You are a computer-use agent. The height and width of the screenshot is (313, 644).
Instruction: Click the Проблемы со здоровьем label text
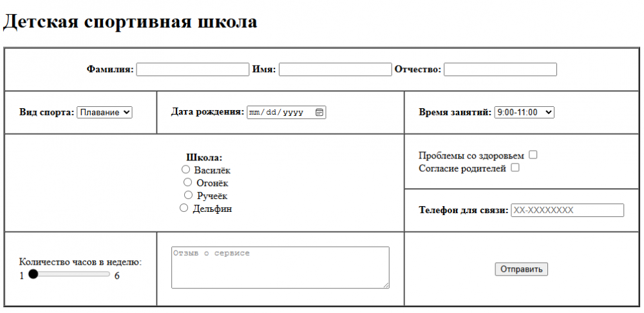point(471,156)
